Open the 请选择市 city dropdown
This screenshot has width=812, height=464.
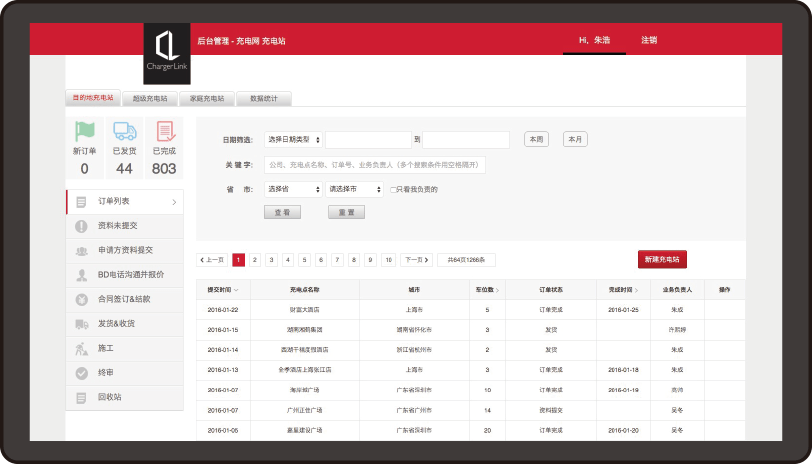click(x=354, y=190)
